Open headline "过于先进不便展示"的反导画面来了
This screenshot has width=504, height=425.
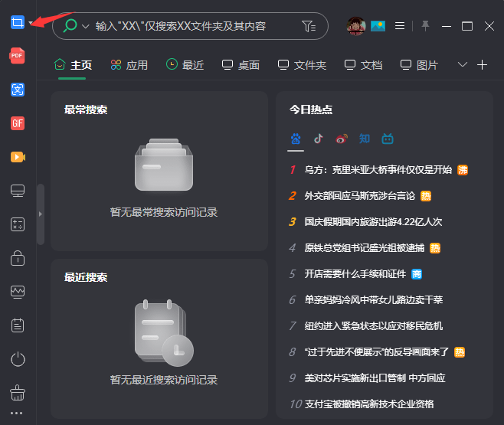pyautogui.click(x=376, y=351)
